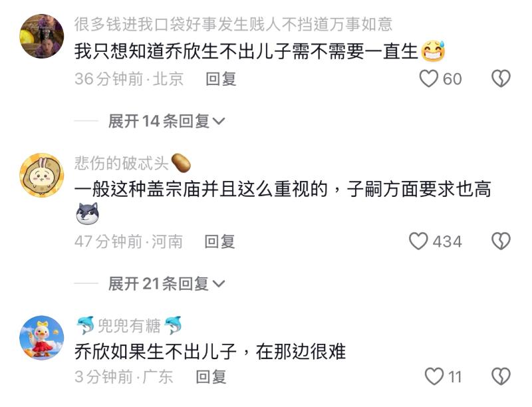
Task: Dislike the Guangdong comment via broken heart
Action: click(x=501, y=376)
